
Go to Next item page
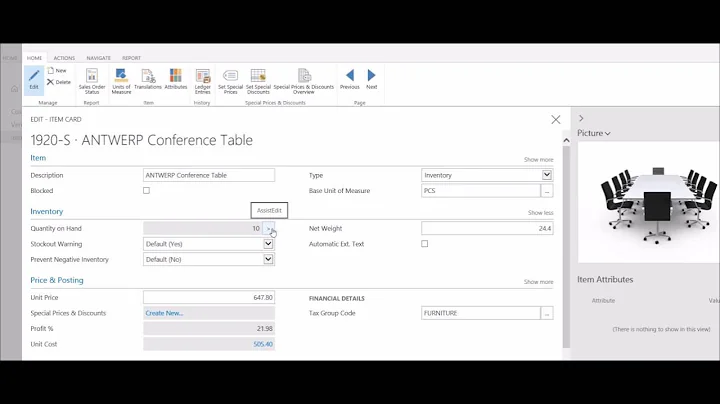click(x=371, y=79)
